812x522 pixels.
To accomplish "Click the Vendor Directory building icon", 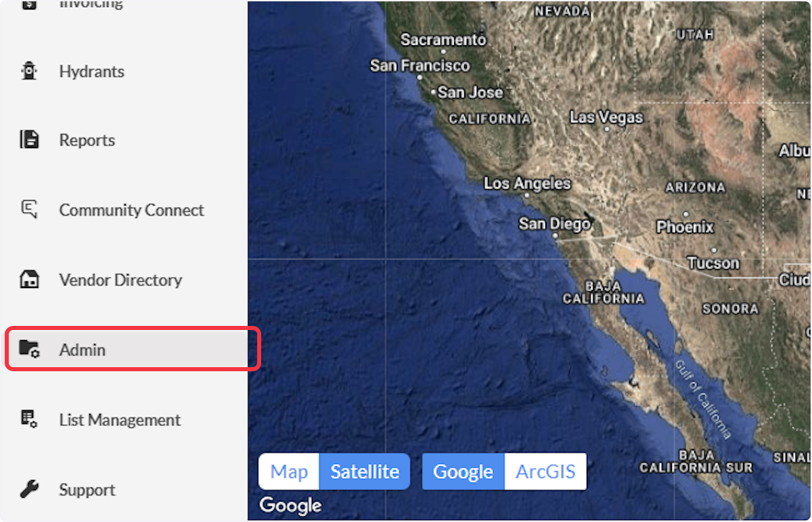I will 29,279.
